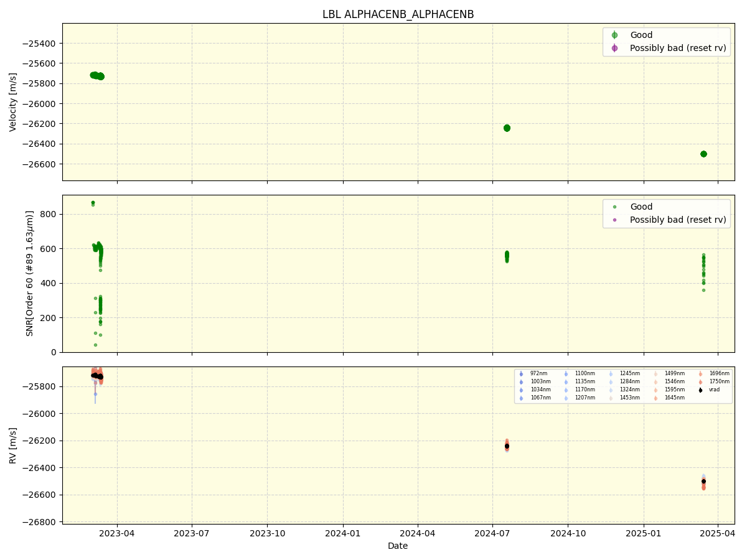The image size is (747, 560).
Task: Click the Velocity [m/s] axis label
Action: pyautogui.click(x=13, y=102)
